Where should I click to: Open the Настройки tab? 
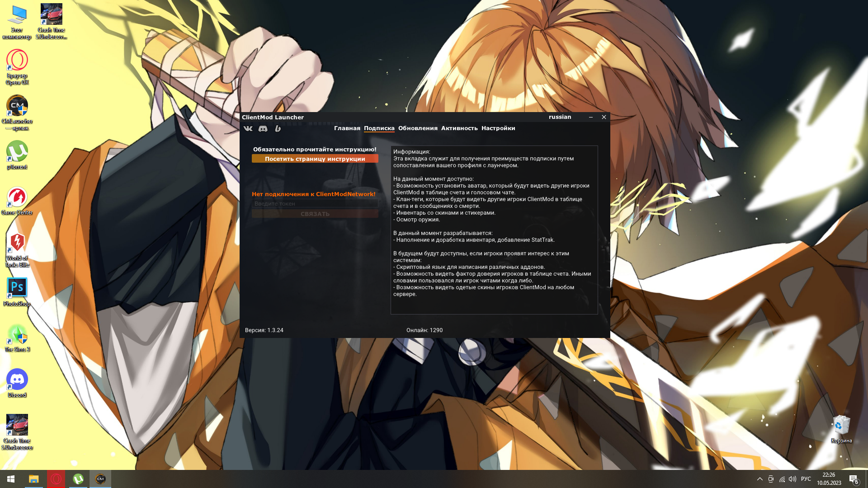pyautogui.click(x=498, y=128)
